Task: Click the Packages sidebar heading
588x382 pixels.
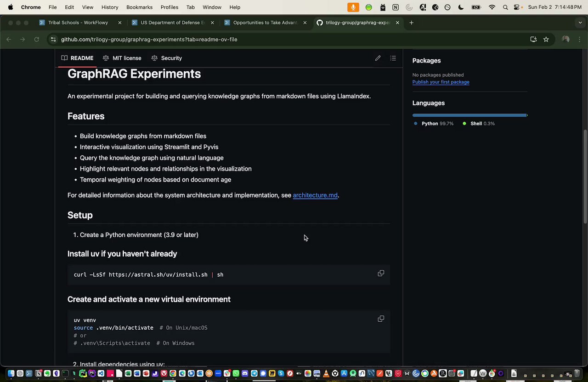Action: [x=426, y=61]
